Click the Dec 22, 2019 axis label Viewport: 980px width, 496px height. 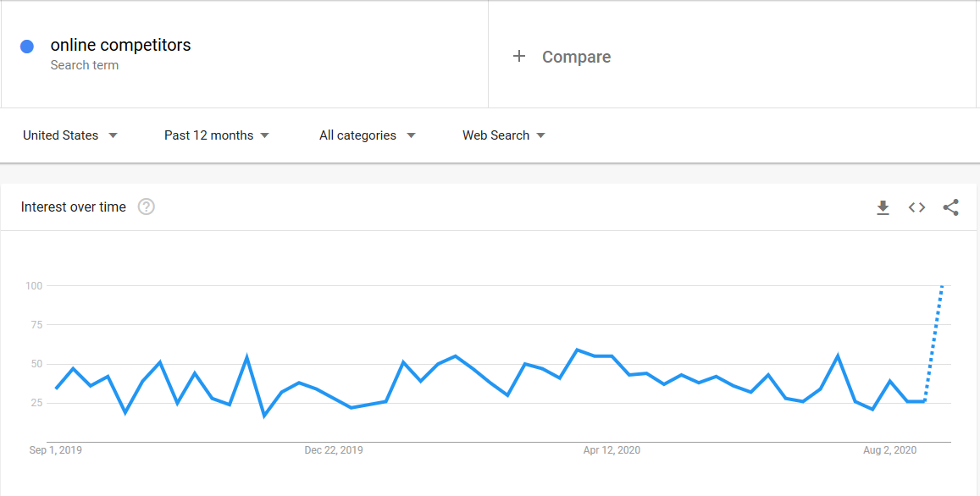[x=334, y=449]
